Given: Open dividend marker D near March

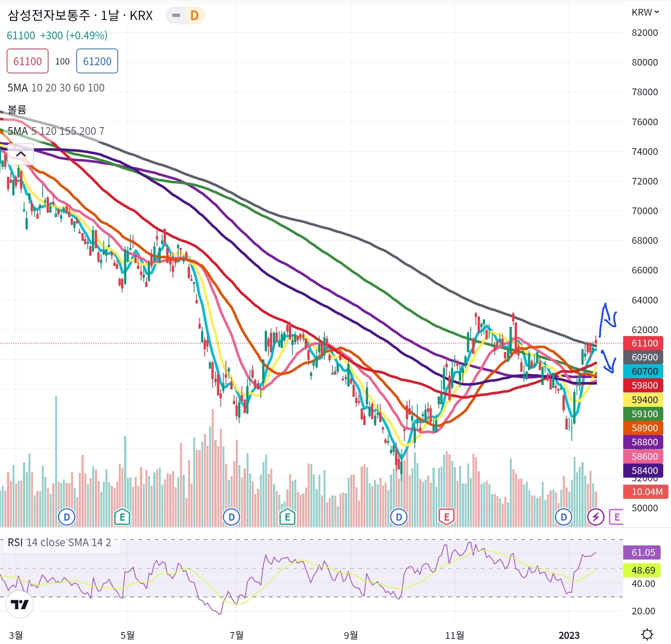Looking at the screenshot, I should [x=67, y=517].
